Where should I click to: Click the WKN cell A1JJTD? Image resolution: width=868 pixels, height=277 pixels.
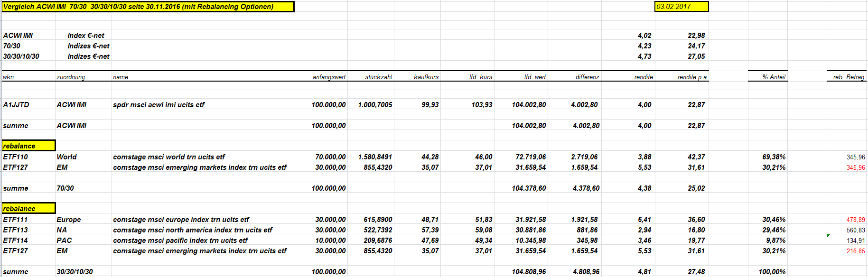point(16,105)
